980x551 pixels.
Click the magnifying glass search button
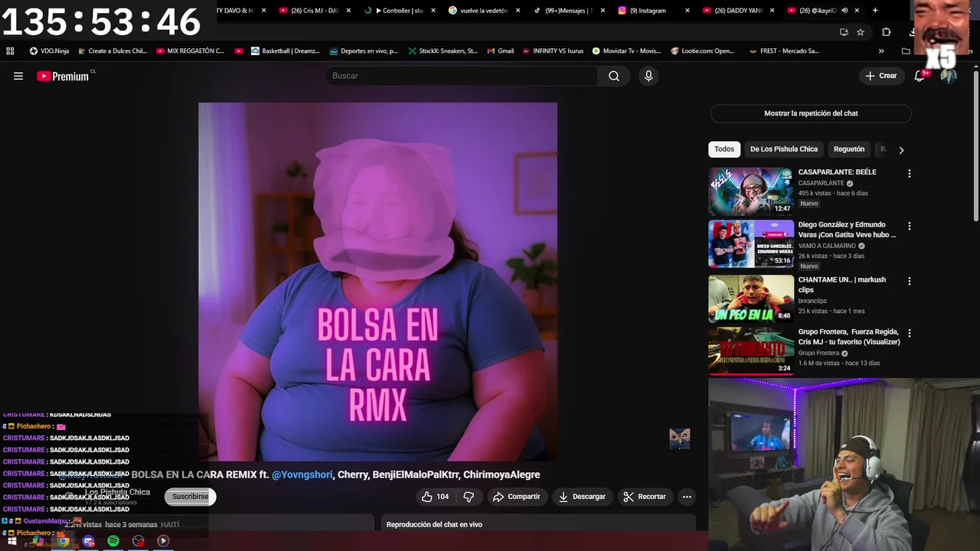tap(614, 76)
